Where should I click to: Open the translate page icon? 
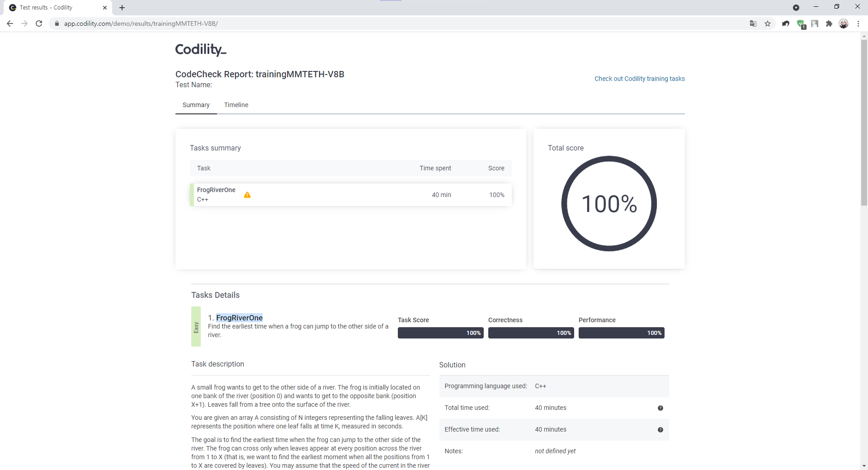click(753, 23)
